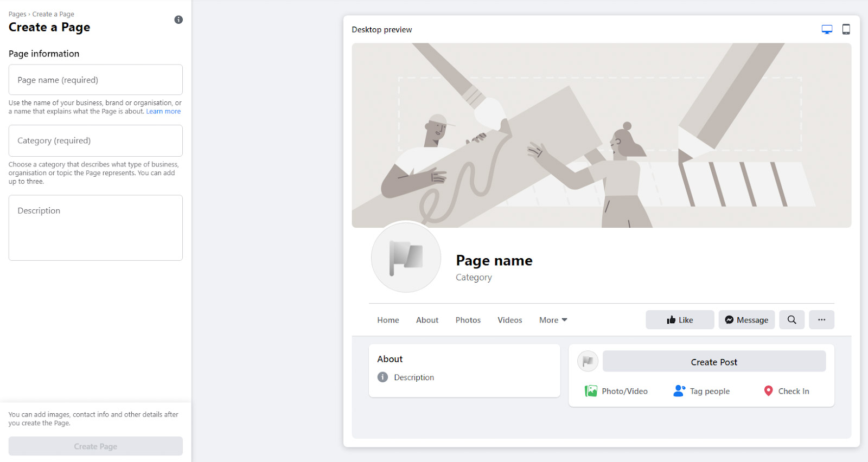Click the search magnifier icon in preview
This screenshot has height=462, width=868.
point(792,320)
